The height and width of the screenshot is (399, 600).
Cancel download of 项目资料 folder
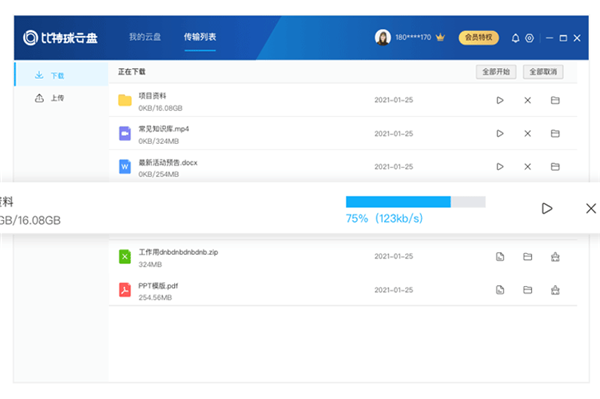(527, 100)
